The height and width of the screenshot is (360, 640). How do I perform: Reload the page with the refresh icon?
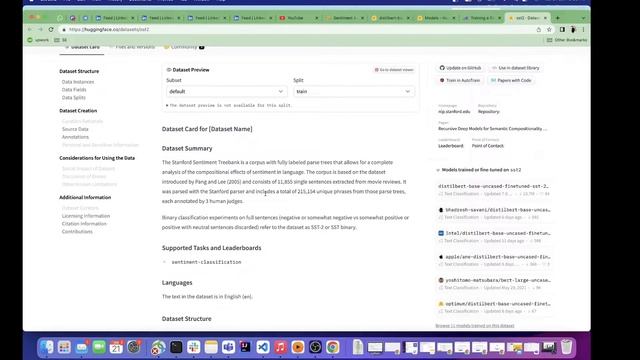(51, 29)
